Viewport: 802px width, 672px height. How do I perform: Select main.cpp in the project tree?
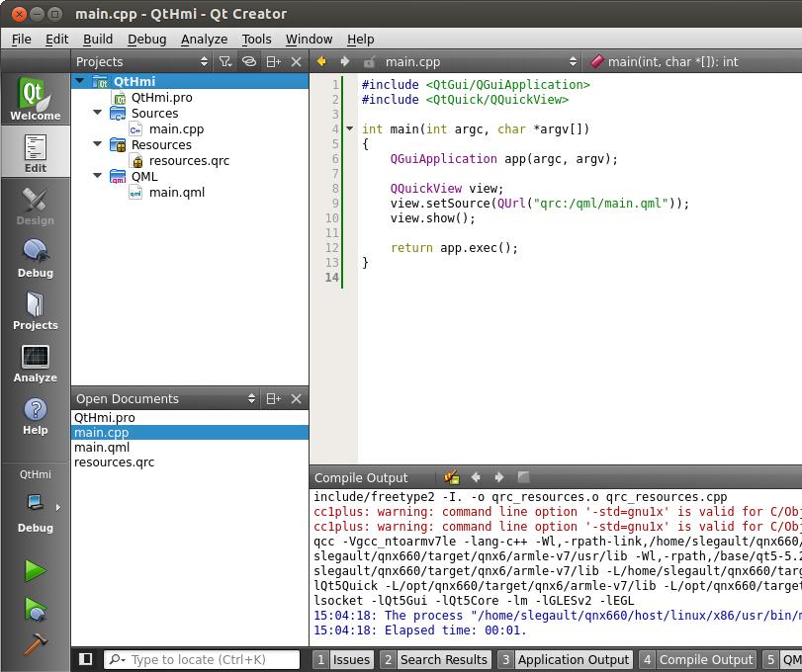point(176,128)
